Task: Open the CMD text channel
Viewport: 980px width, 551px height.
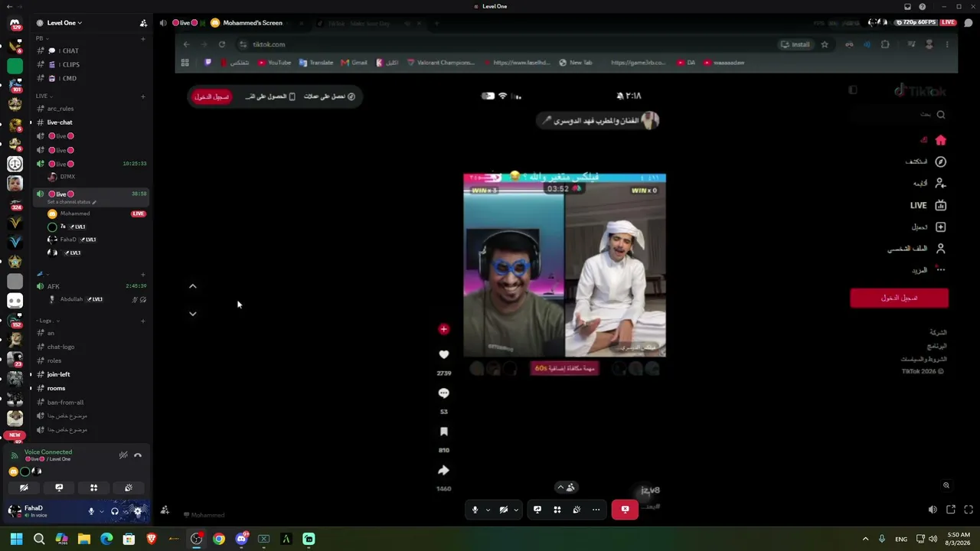Action: tap(90, 78)
